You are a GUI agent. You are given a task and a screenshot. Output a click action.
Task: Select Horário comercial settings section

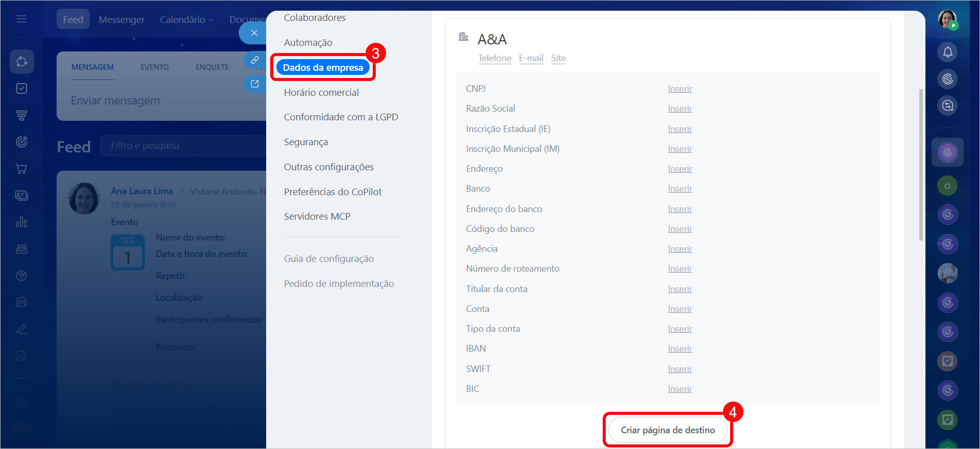[321, 92]
